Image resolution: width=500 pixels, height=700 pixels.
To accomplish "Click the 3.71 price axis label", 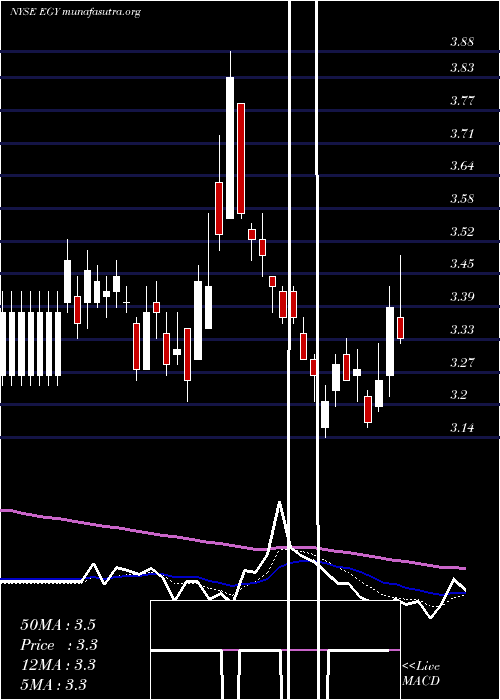I will (462, 133).
